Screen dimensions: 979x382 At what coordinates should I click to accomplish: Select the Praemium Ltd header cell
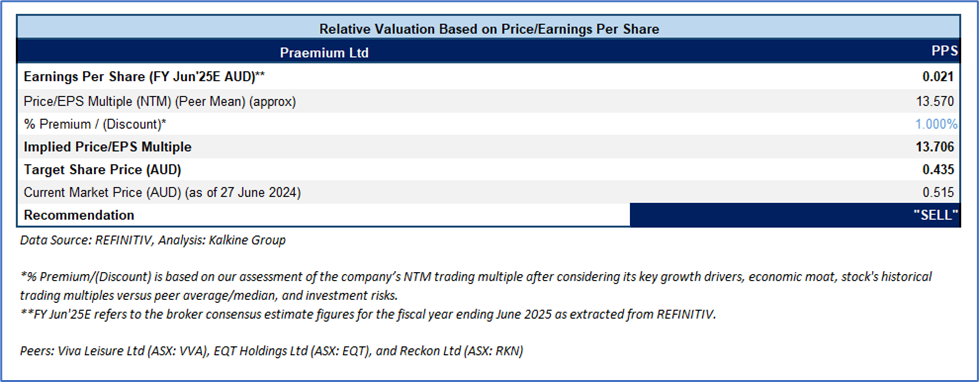click(x=325, y=53)
